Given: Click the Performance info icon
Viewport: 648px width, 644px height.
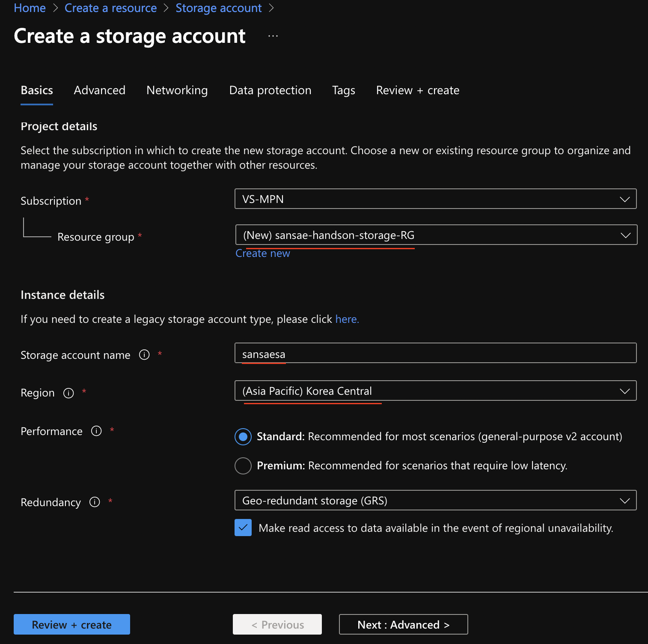Looking at the screenshot, I should (96, 431).
